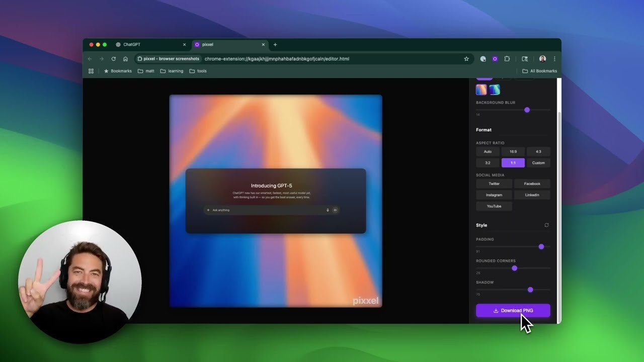
Task: Go to the browser home page
Action: 126,59
